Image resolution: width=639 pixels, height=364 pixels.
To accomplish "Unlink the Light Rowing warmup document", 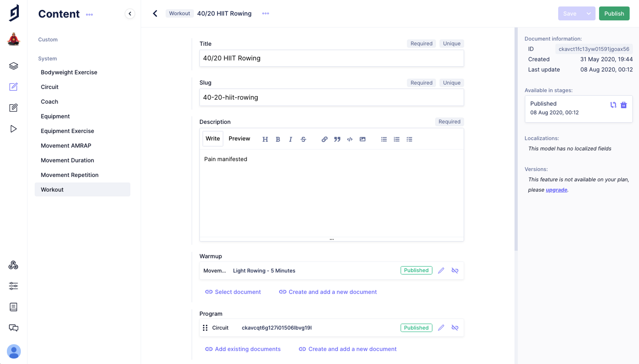I will tap(455, 271).
